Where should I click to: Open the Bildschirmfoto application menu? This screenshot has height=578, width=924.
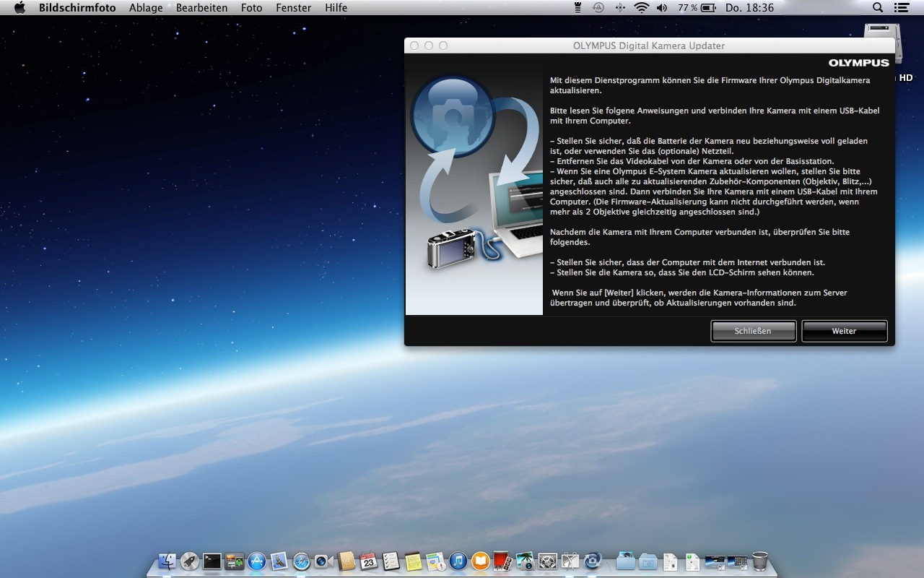(77, 8)
